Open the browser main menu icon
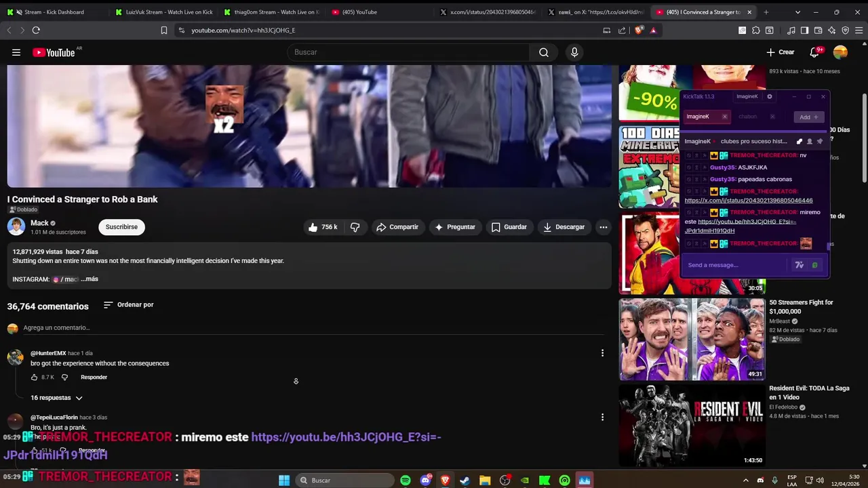 (859, 30)
